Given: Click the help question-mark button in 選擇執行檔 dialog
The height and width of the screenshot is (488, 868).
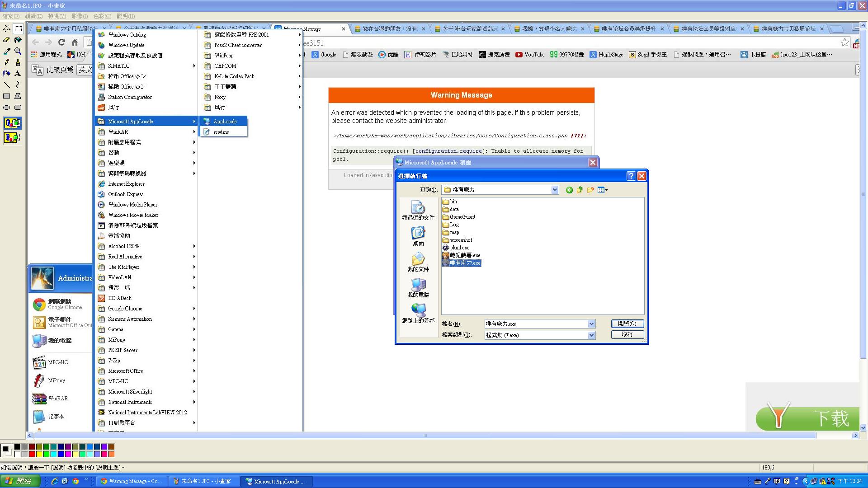Looking at the screenshot, I should (x=631, y=176).
